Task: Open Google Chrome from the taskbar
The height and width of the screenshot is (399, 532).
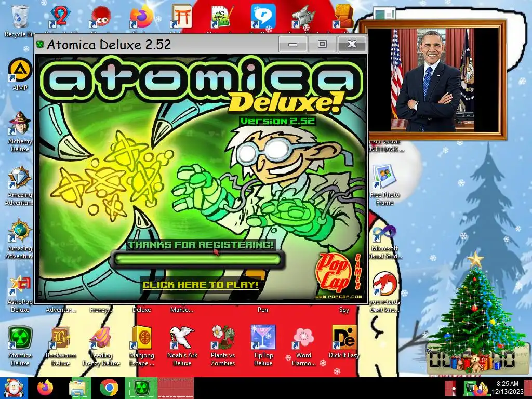Action: coord(109,388)
